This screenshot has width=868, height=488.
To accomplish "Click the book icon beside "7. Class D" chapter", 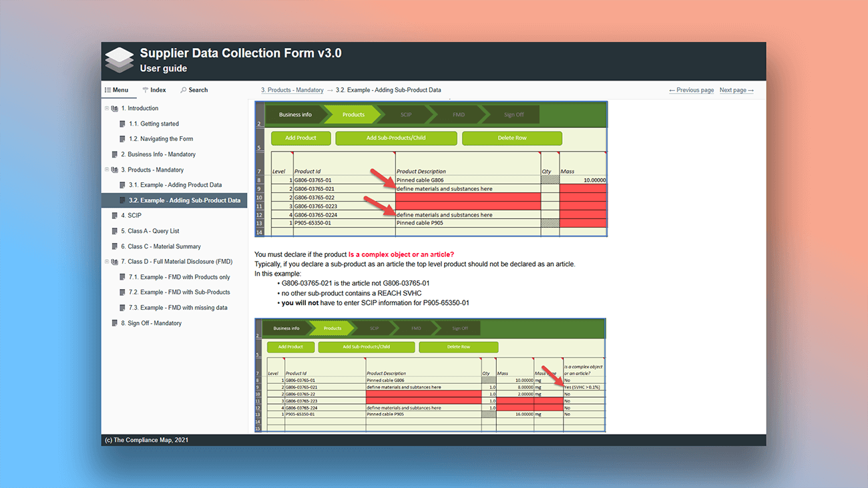I will [115, 261].
